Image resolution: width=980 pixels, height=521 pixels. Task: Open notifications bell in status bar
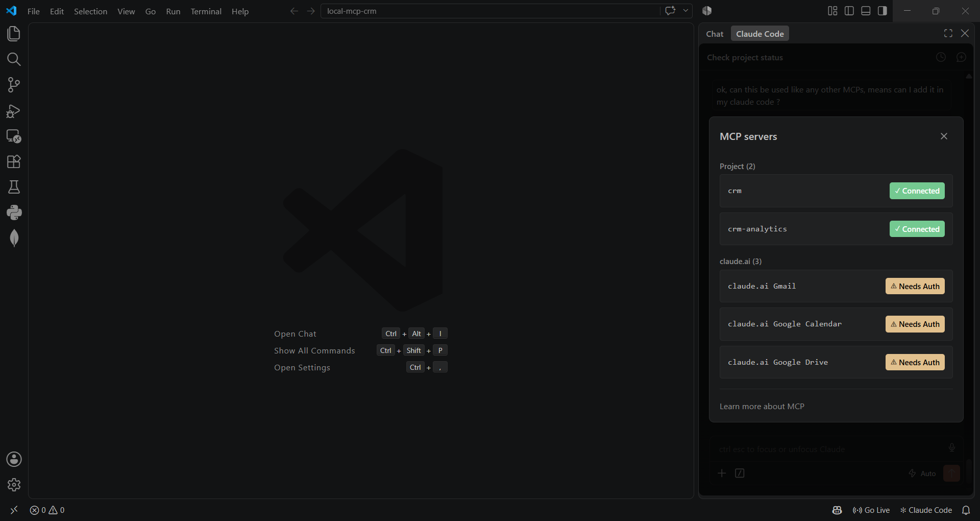point(966,510)
